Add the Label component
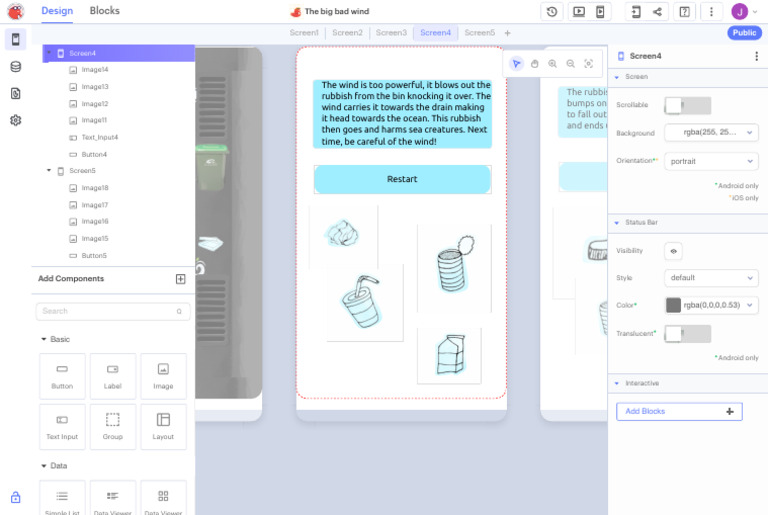Screen dimensions: 768x515 [113, 376]
